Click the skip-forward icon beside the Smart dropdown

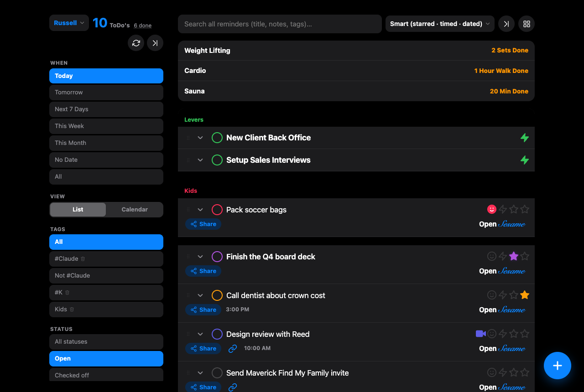point(506,24)
